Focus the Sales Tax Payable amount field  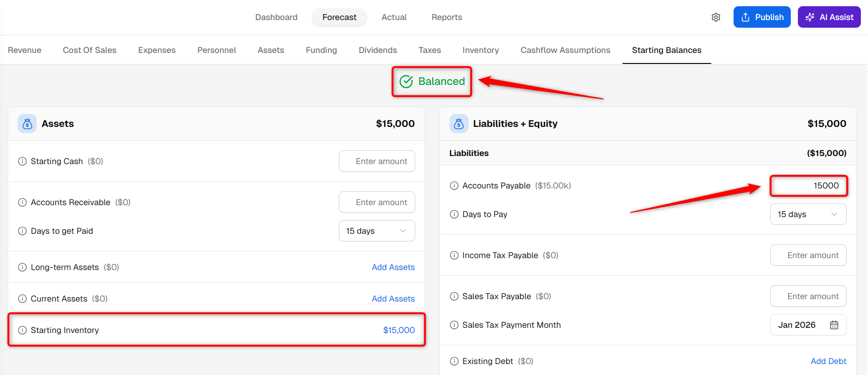[808, 296]
